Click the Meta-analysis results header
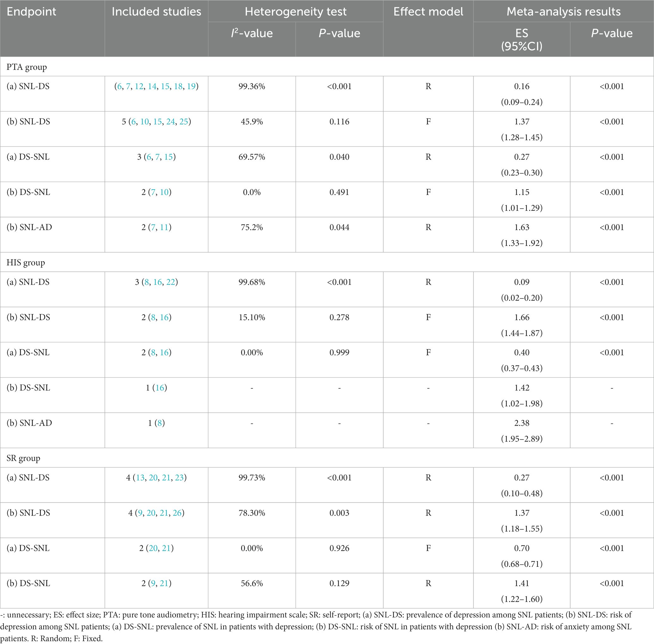The image size is (654, 644). 564,12
